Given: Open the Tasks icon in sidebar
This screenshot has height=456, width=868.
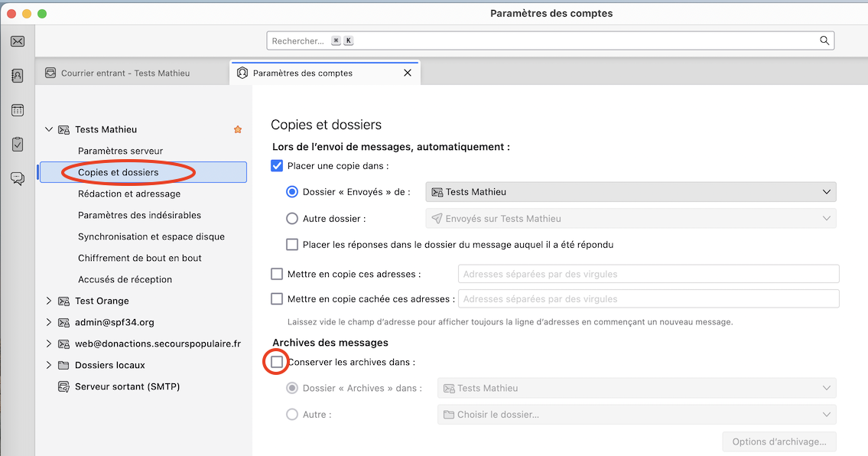Looking at the screenshot, I should coord(18,144).
